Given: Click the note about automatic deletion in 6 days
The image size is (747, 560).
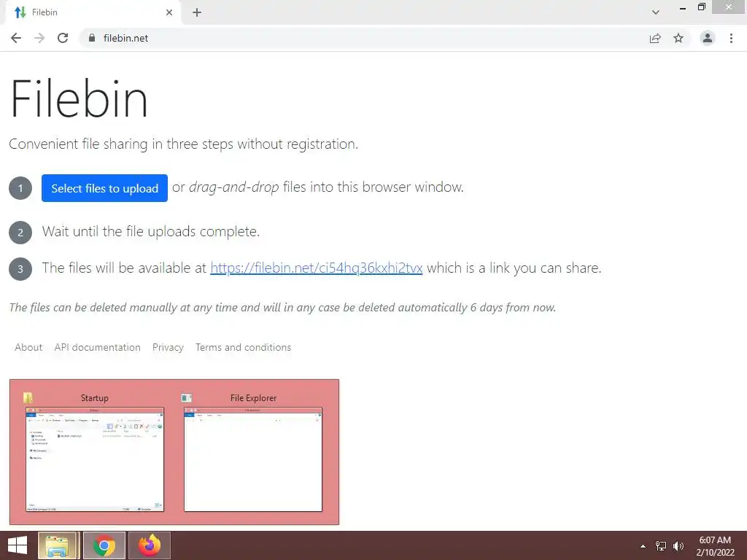Looking at the screenshot, I should pyautogui.click(x=282, y=308).
